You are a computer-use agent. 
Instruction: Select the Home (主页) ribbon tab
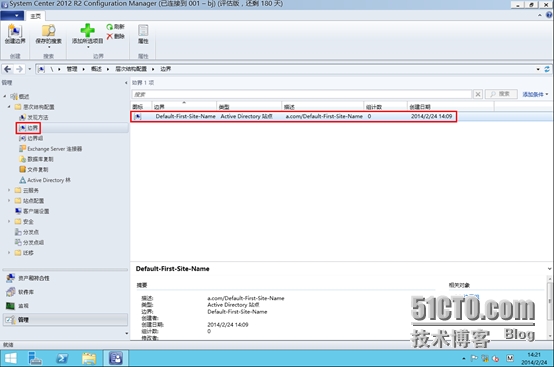pyautogui.click(x=35, y=16)
